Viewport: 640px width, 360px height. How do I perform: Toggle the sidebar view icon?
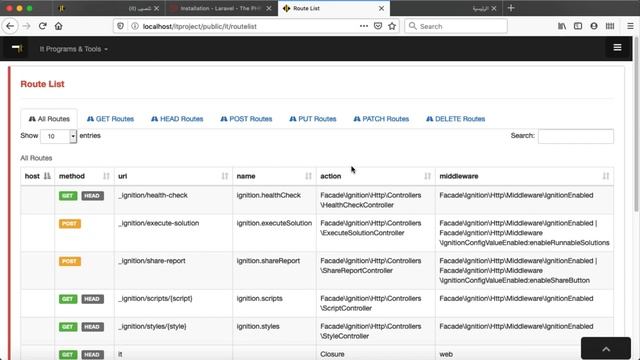tap(578, 26)
